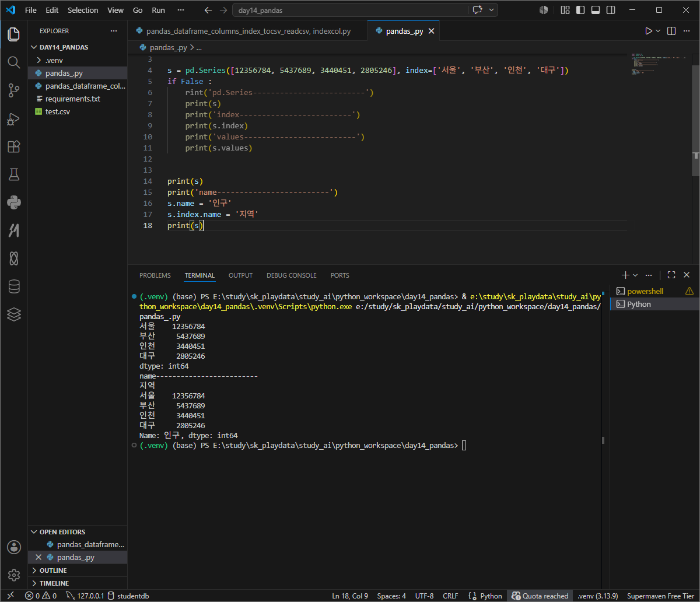This screenshot has height=602, width=700.
Task: Open the Selection menu
Action: [83, 10]
